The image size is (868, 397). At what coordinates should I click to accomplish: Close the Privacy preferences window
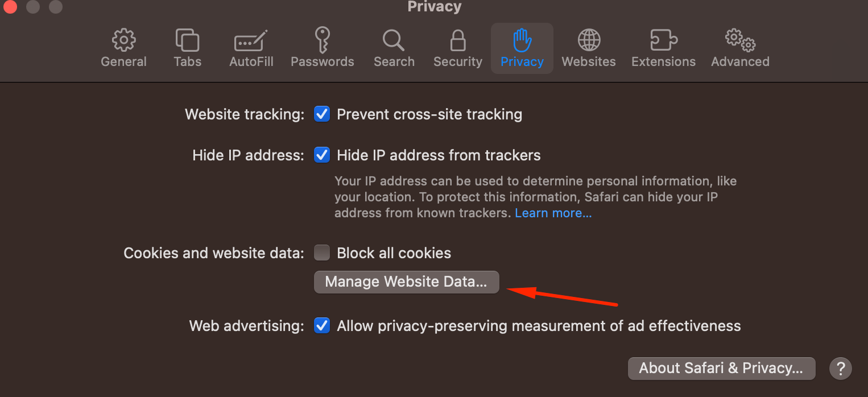(10, 7)
